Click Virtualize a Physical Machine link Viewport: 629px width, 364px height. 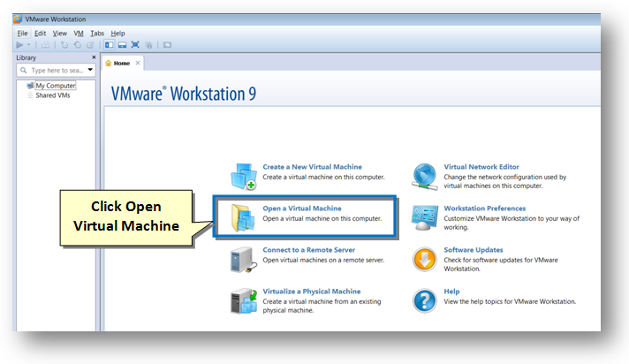[312, 292]
